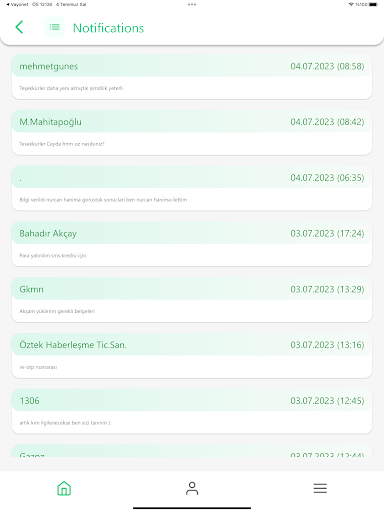The height and width of the screenshot is (512, 384).
Task: Select the Bahadır Akçay notification
Action: [x=192, y=244]
